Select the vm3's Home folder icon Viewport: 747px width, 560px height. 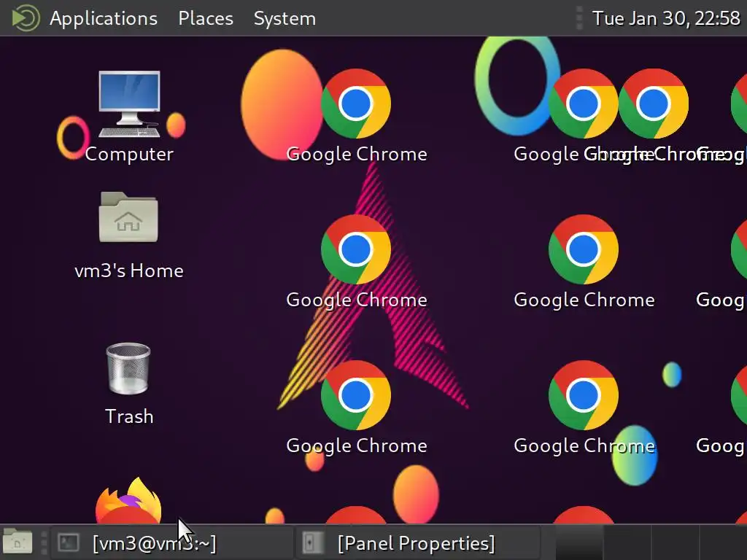pyautogui.click(x=128, y=217)
